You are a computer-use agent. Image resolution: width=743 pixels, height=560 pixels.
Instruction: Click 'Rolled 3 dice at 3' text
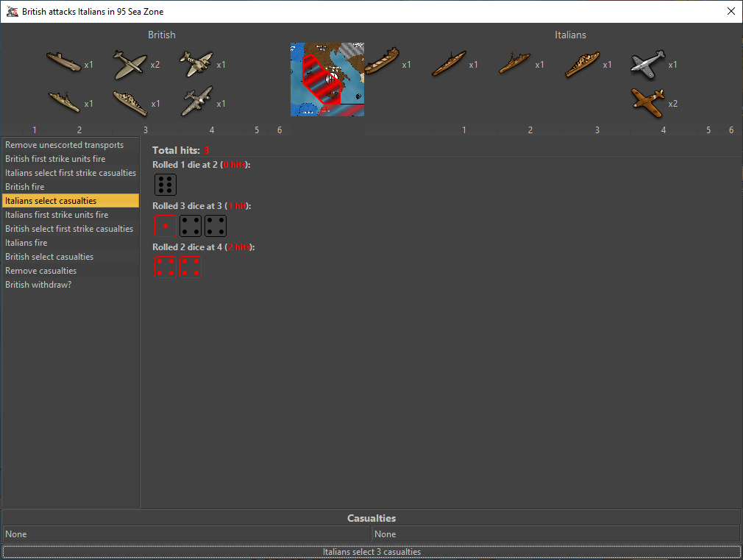pos(202,206)
